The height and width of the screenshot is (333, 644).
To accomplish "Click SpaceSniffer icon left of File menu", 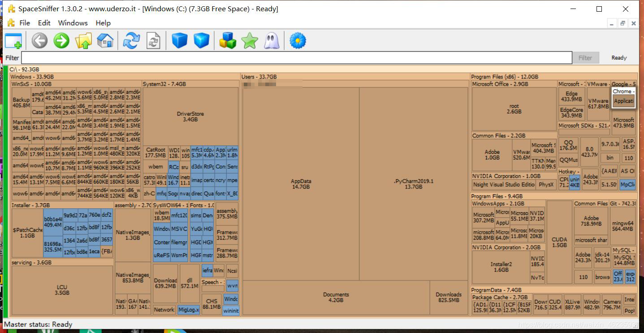I will [x=11, y=23].
